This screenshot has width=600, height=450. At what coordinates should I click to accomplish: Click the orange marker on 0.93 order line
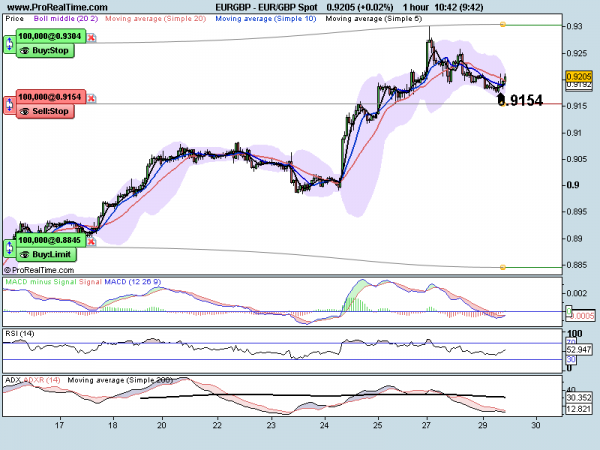click(x=503, y=24)
